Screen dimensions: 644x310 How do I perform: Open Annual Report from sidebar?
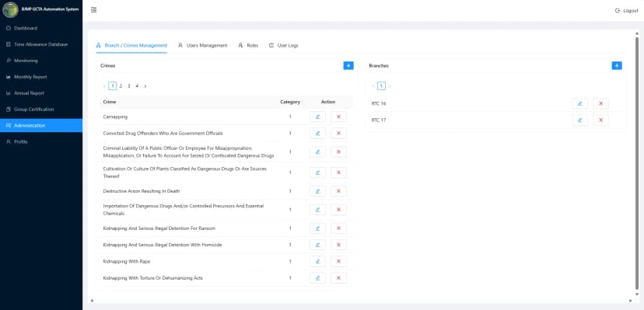41,93
